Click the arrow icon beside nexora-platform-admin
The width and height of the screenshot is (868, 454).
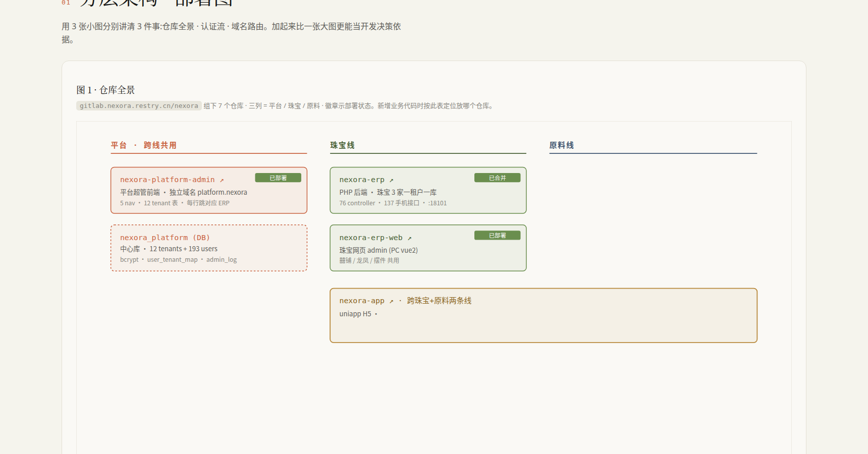(222, 180)
